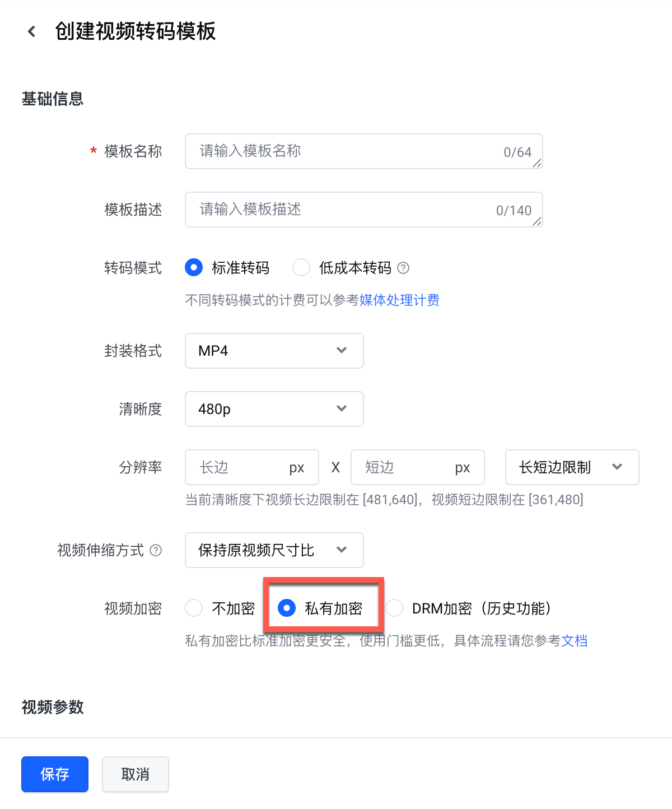Expand the 清晰度 480p dropdown

click(x=274, y=409)
